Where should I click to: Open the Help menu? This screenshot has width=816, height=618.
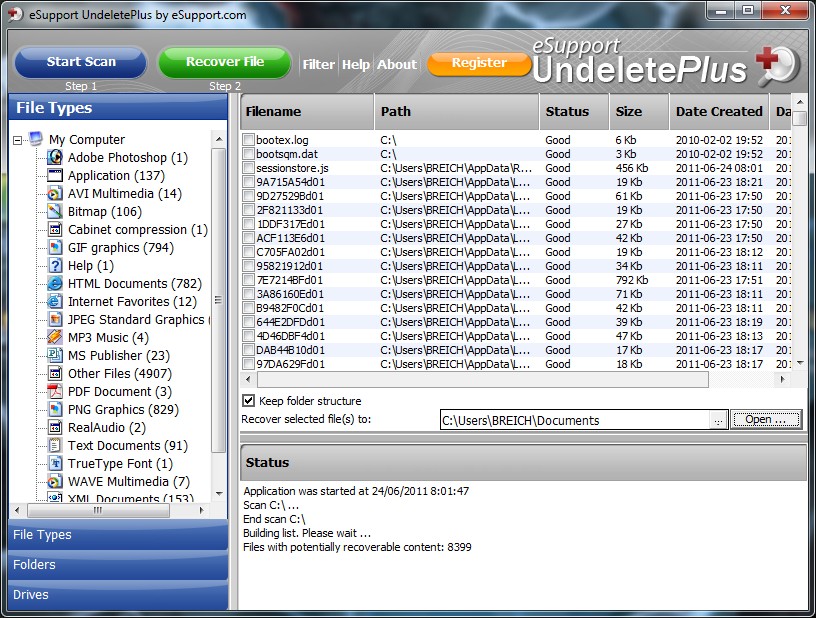[x=355, y=65]
